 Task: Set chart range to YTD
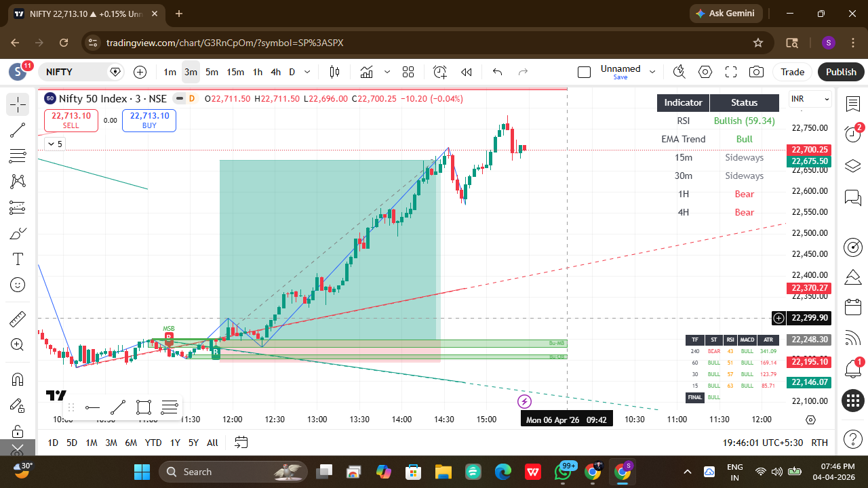153,443
